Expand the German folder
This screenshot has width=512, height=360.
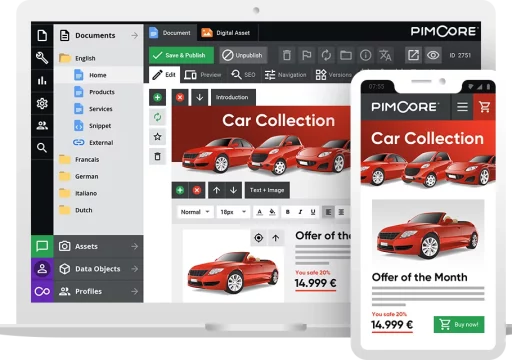65,176
